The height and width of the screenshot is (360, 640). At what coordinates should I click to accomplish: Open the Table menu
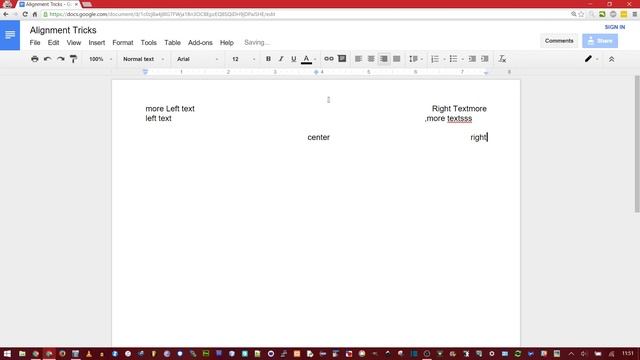(172, 42)
